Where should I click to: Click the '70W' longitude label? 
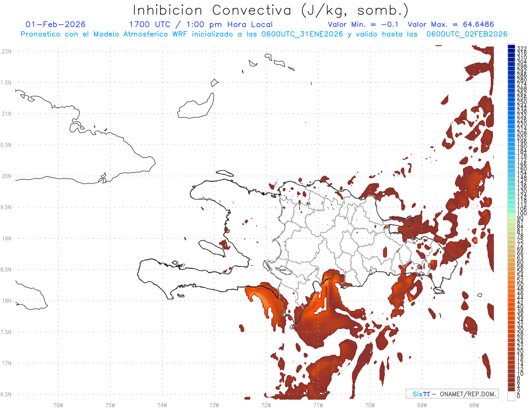point(370,405)
